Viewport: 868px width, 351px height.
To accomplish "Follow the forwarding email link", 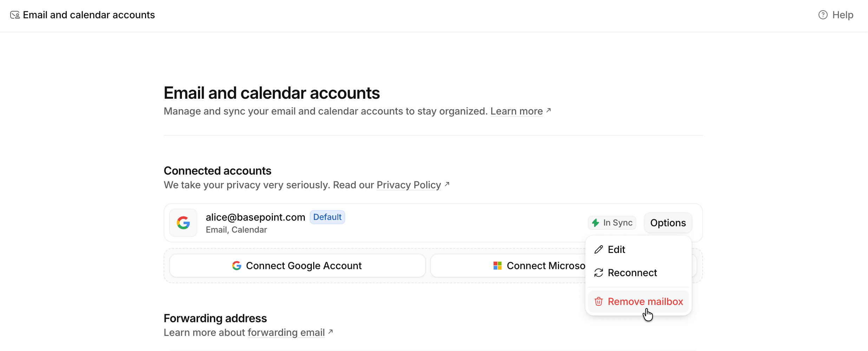I will pyautogui.click(x=286, y=332).
